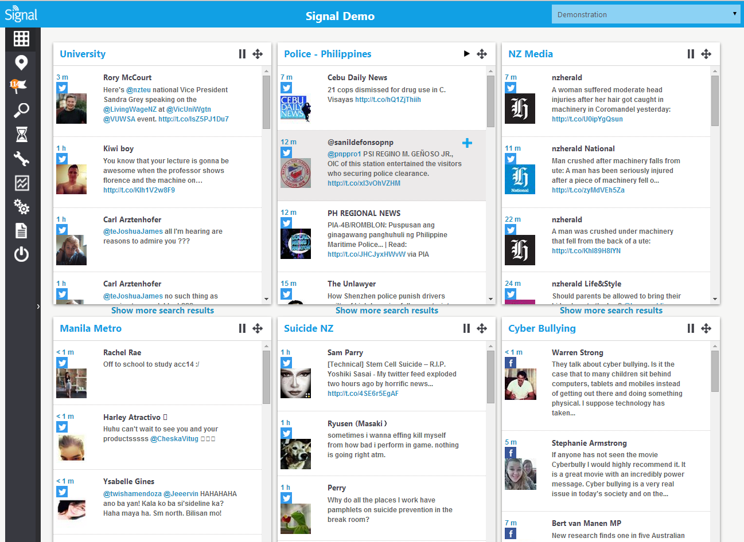Open the settings gears icon
This screenshot has height=542, width=744.
[x=21, y=206]
